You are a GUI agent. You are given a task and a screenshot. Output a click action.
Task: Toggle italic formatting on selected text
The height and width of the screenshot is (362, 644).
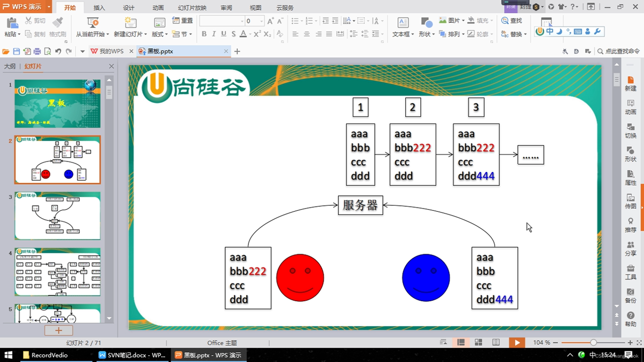pyautogui.click(x=214, y=34)
